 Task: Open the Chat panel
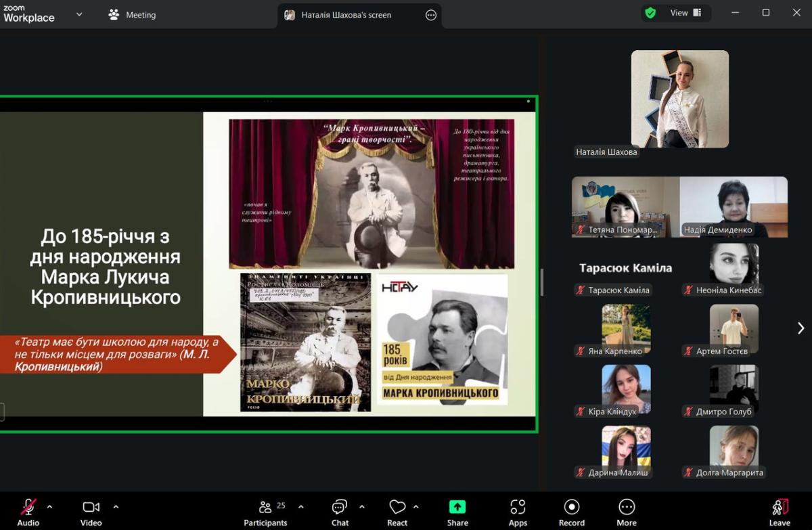click(340, 512)
